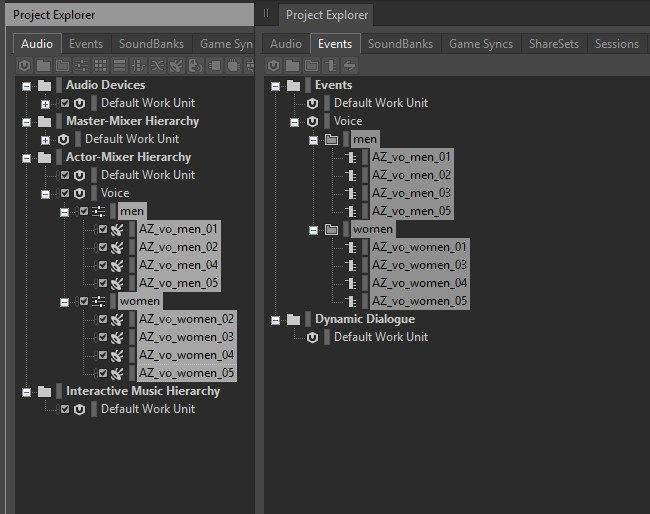650x514 pixels.
Task: Click the new Event icon in Events toolbar
Action: [x=331, y=65]
